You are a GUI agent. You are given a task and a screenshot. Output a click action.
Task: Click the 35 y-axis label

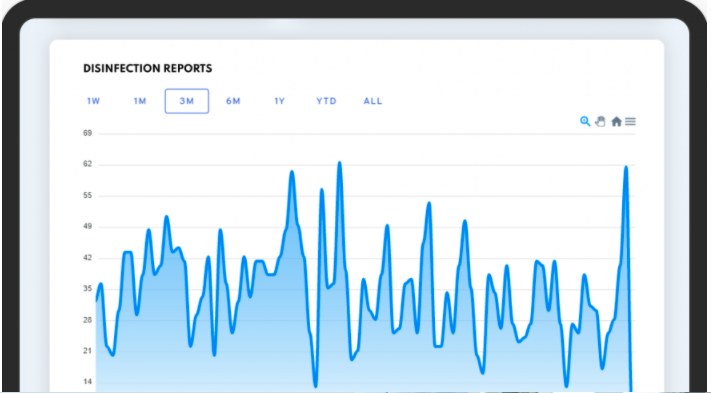click(x=88, y=289)
